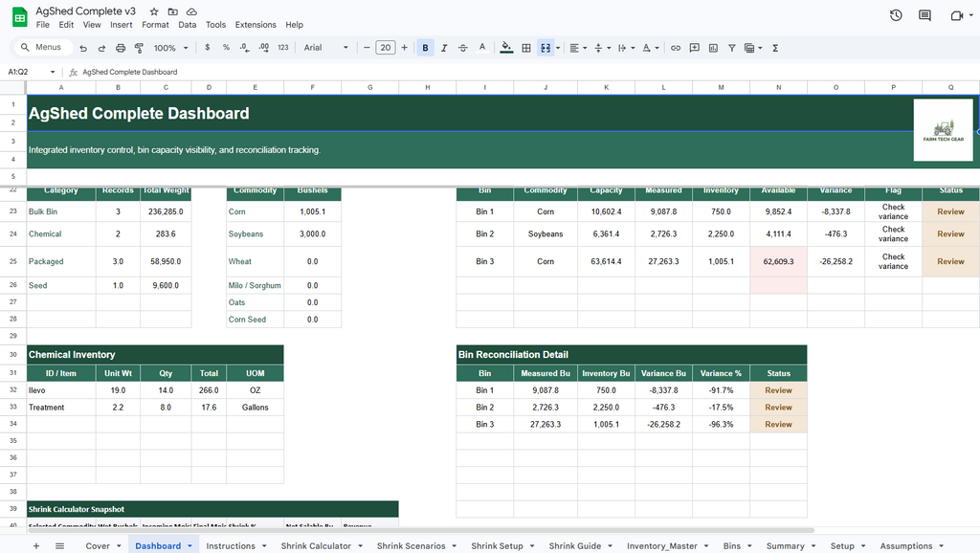This screenshot has width=980, height=553.
Task: Open the Data menu
Action: (x=187, y=24)
